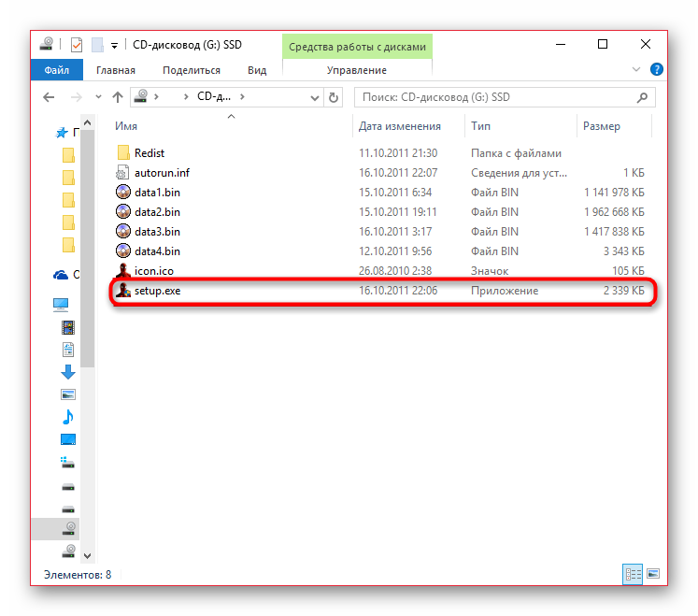Open the Videos film icon in sidebar
Screen dimensions: 698x616
pos(68,327)
